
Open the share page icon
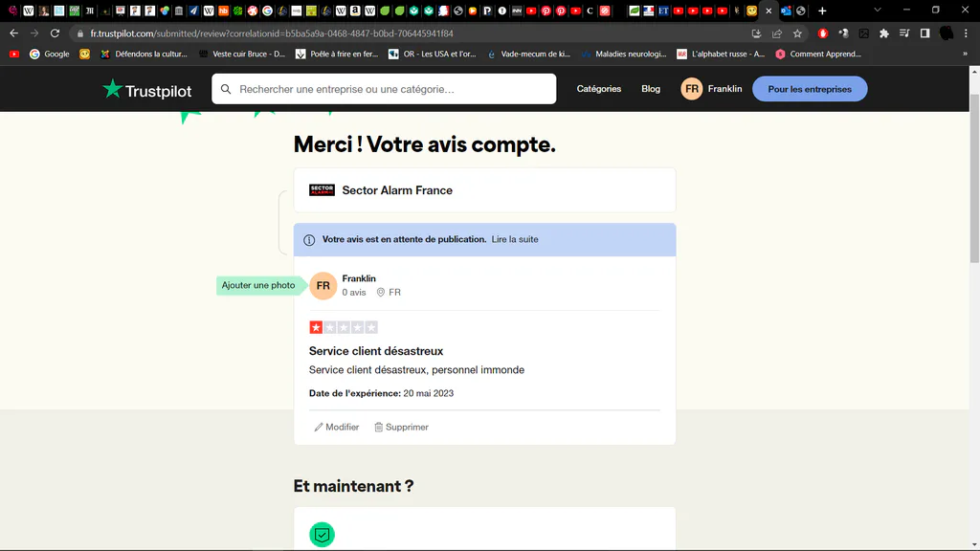pos(777,33)
